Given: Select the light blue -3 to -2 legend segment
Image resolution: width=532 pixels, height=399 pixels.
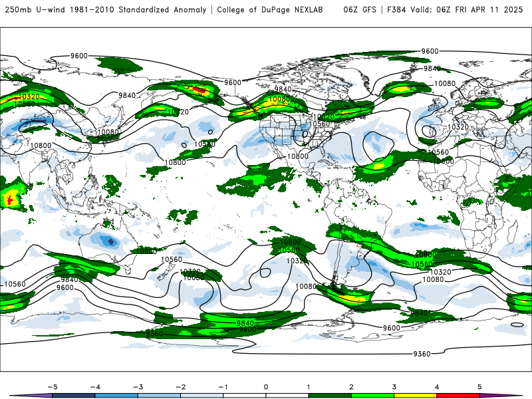Looking at the screenshot, I should click(x=159, y=396).
